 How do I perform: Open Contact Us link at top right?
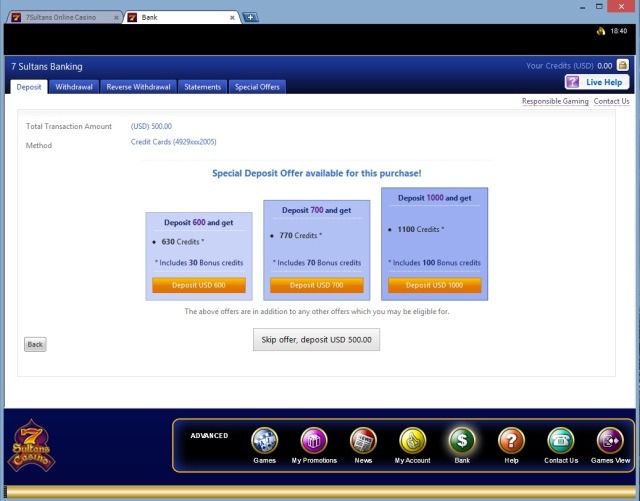tap(611, 101)
